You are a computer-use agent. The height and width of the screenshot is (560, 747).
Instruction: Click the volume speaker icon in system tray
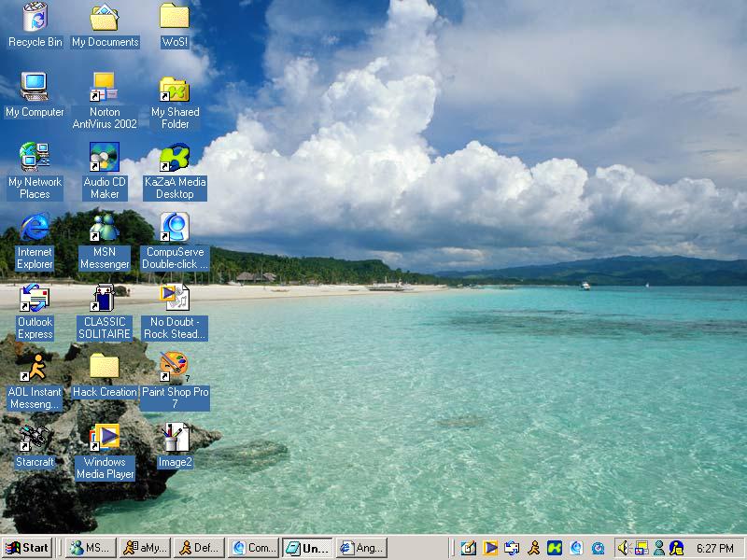point(623,548)
